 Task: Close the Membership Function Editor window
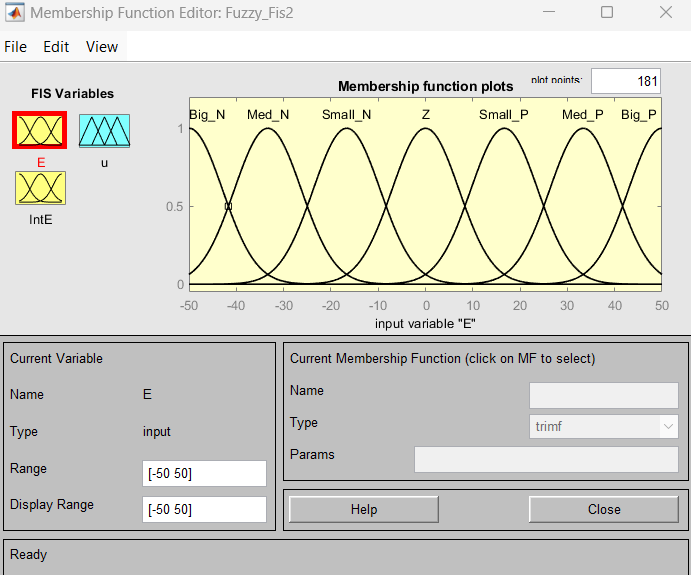[665, 12]
